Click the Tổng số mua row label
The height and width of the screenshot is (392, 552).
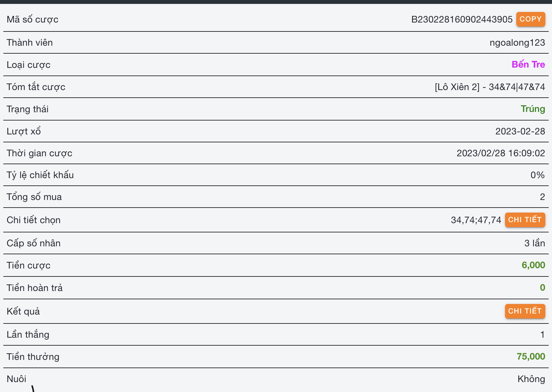point(34,197)
